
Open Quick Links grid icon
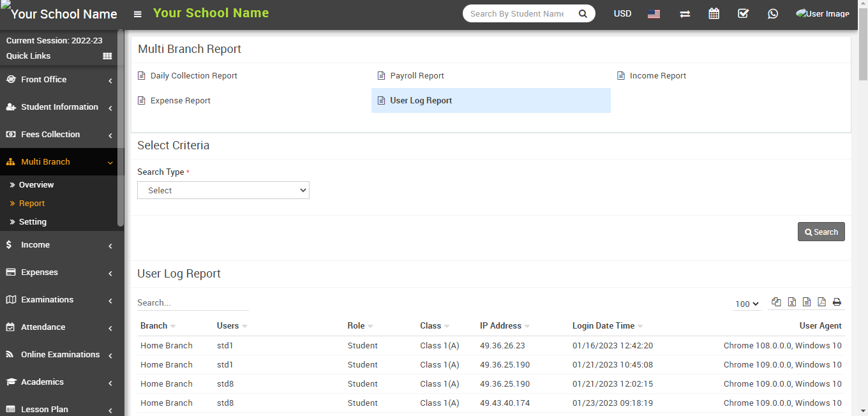(107, 56)
